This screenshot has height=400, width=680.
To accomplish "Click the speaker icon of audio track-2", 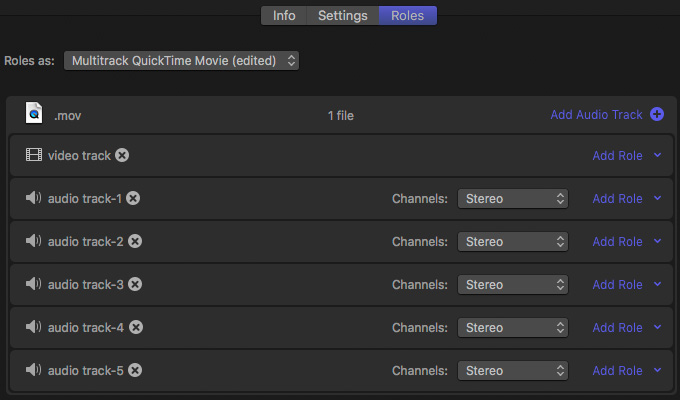I will 33,241.
